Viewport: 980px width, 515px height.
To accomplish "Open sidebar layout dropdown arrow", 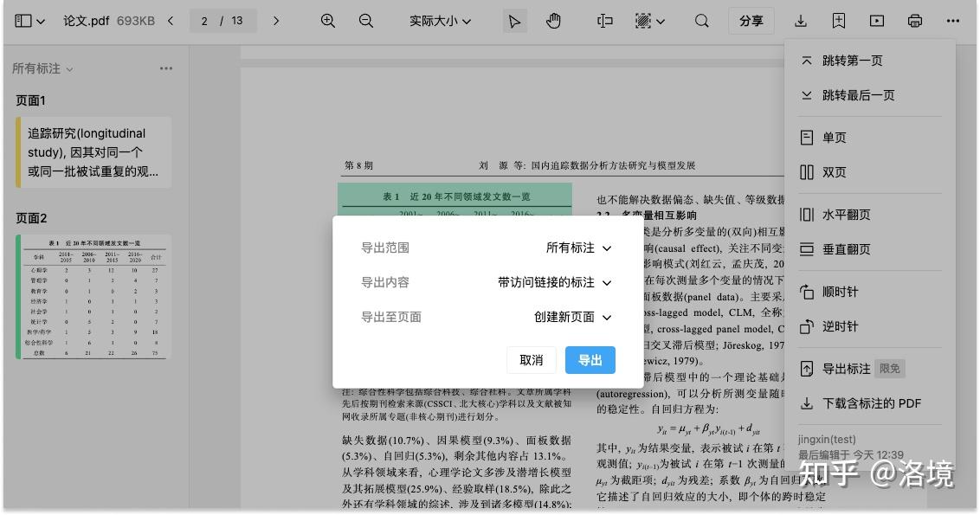I will pos(41,22).
